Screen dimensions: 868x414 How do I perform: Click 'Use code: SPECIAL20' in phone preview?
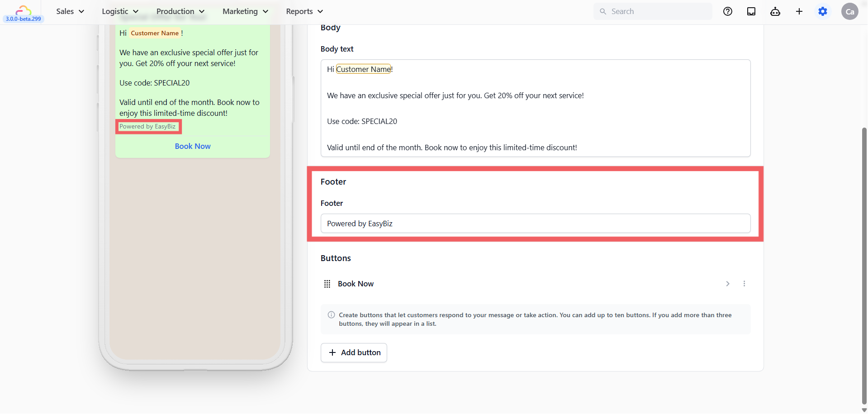coord(155,83)
